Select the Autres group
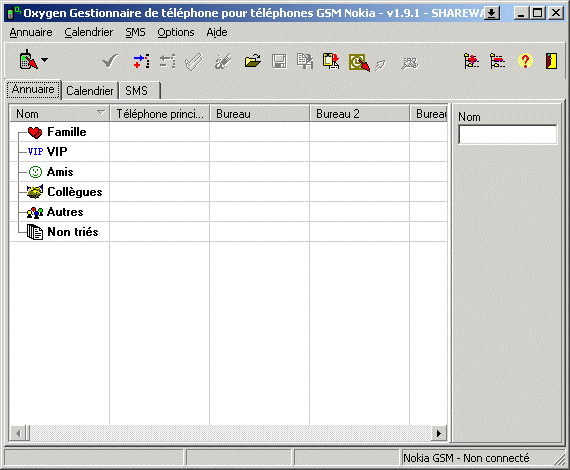Viewport: 570px width, 470px height. [65, 212]
